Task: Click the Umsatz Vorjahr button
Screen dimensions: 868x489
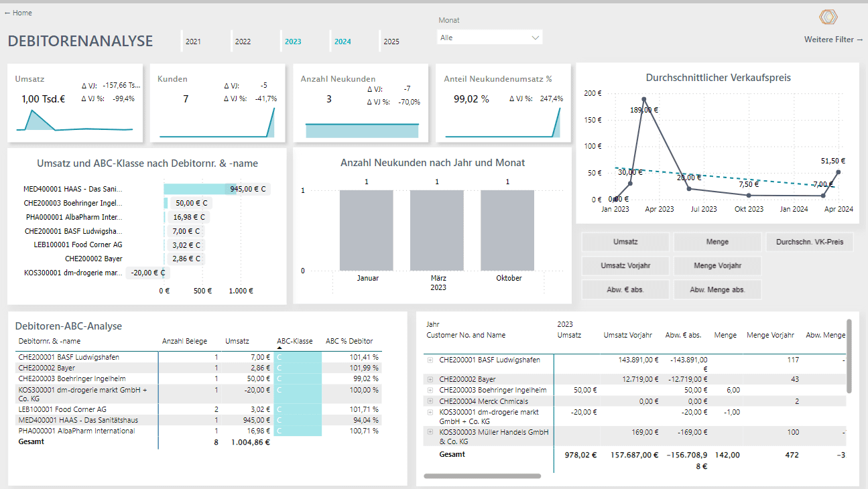Action: 625,266
